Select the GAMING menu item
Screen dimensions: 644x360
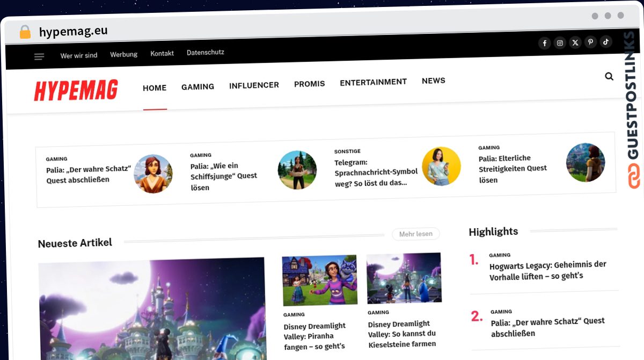pos(197,87)
